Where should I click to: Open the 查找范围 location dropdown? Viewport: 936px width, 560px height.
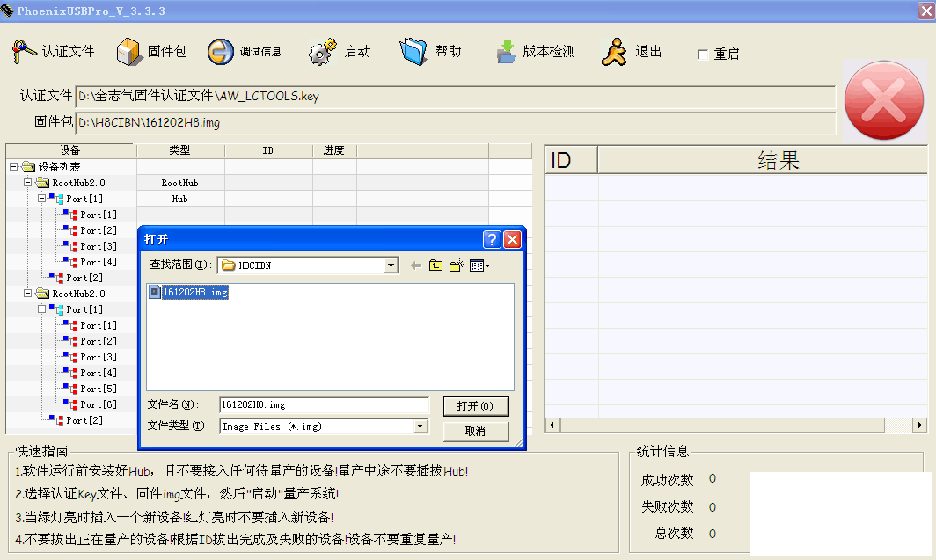(389, 265)
